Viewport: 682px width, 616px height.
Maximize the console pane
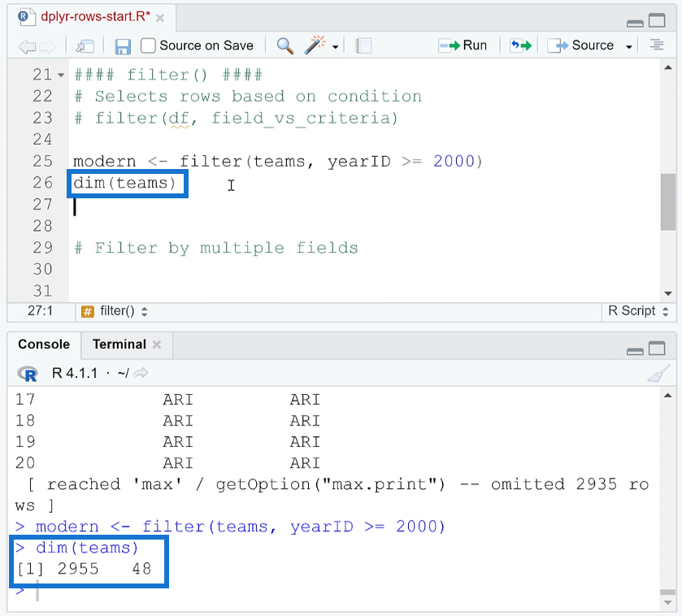tap(657, 348)
